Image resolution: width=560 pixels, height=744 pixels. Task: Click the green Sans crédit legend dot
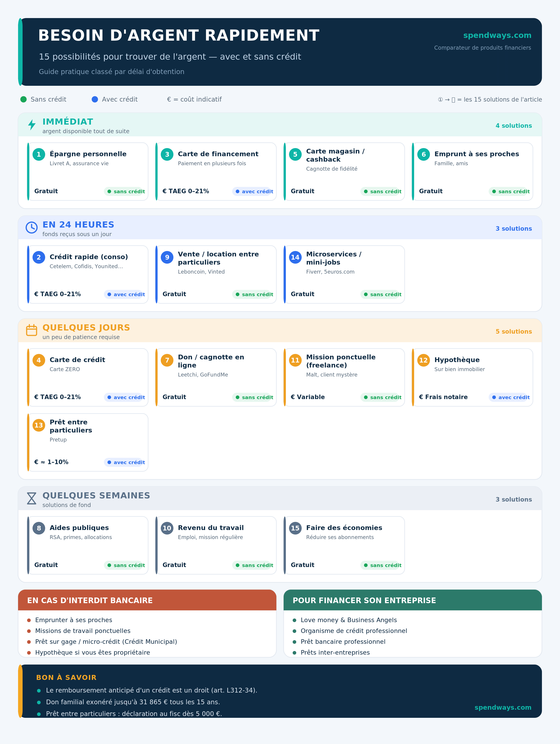pos(23,99)
